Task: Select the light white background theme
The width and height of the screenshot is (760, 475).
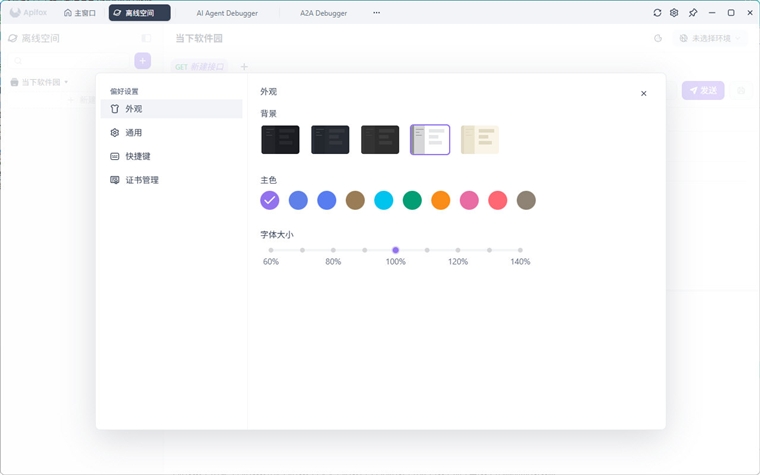Action: click(430, 140)
